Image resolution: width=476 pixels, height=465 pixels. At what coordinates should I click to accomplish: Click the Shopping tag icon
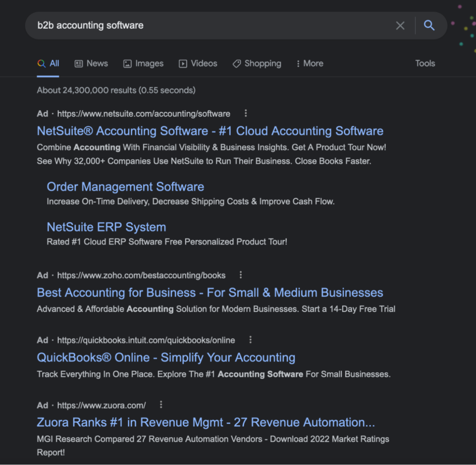click(236, 63)
